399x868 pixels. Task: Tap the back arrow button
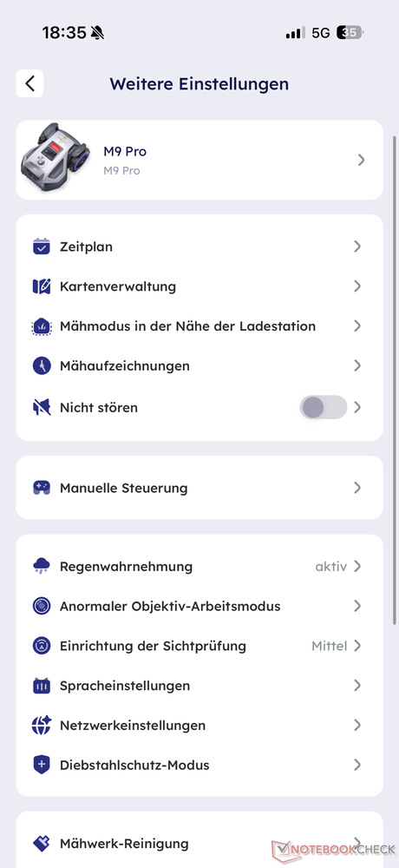(29, 83)
